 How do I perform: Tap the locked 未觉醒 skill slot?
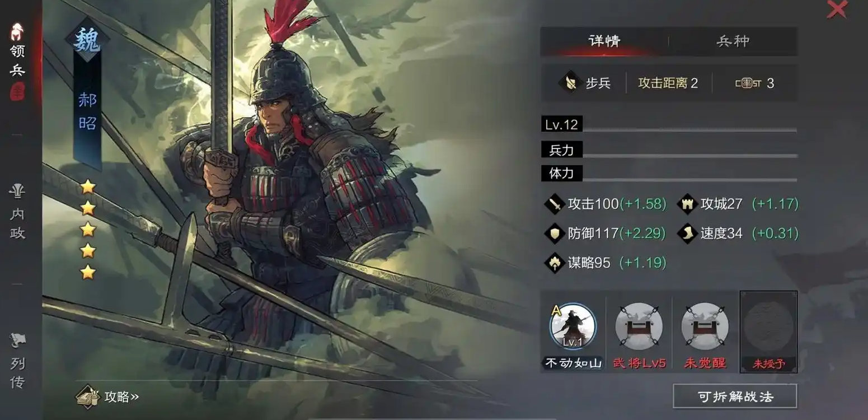[x=705, y=326]
